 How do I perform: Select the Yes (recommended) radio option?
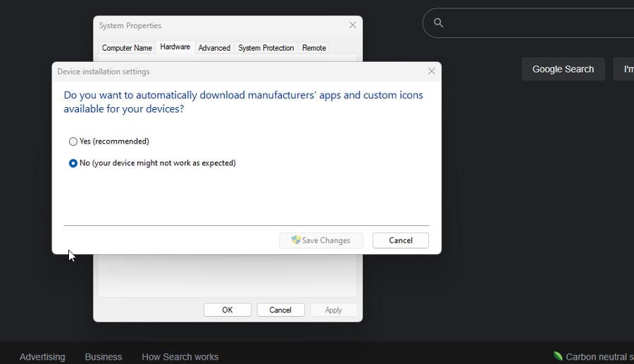pos(73,142)
